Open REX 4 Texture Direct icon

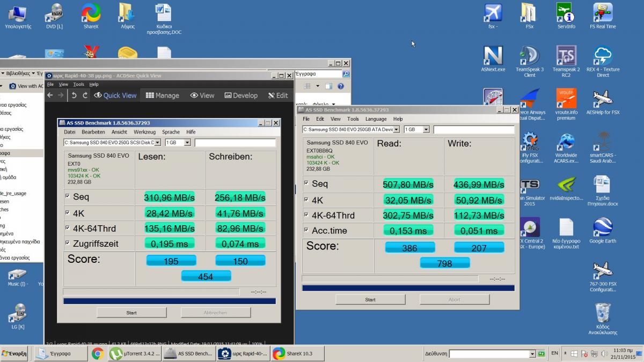[x=603, y=62]
